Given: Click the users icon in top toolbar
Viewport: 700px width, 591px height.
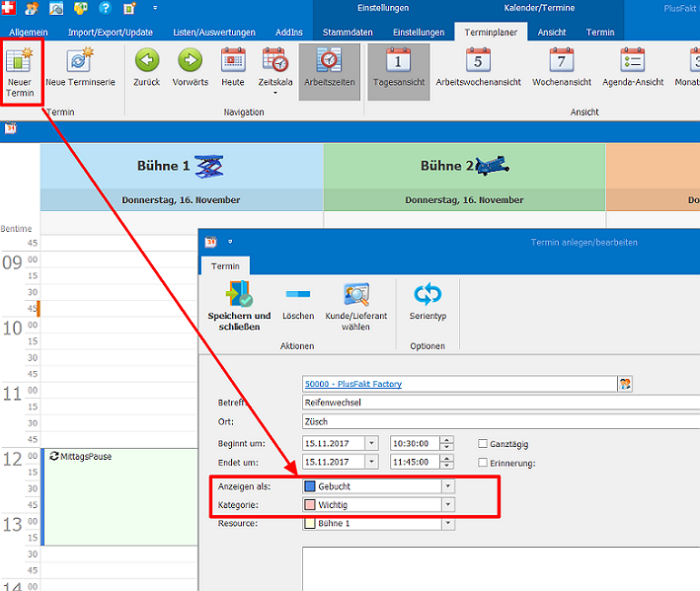Looking at the screenshot, I should tap(32, 8).
